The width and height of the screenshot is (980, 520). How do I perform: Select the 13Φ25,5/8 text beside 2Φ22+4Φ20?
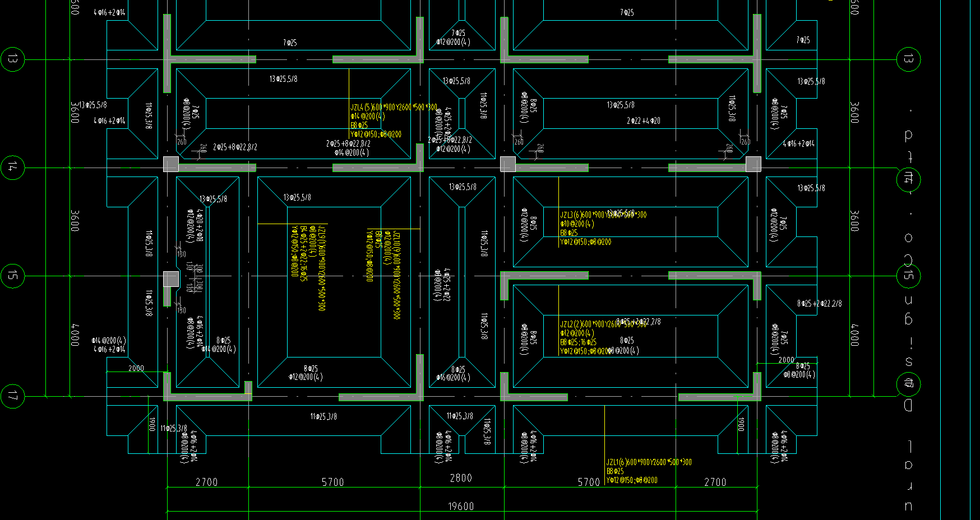(x=621, y=105)
